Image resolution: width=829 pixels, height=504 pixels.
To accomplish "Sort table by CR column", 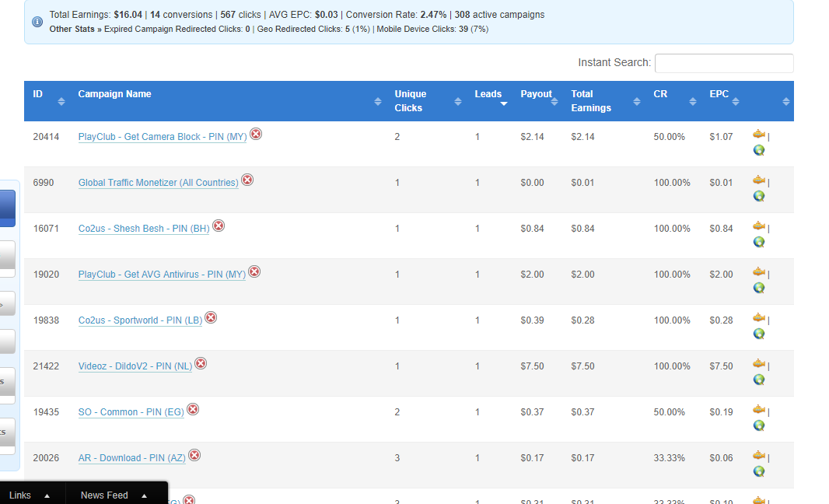I will point(693,102).
